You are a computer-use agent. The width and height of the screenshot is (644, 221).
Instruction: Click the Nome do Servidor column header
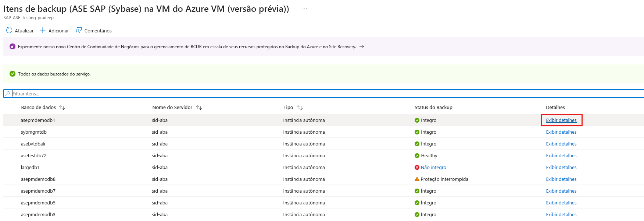point(172,107)
